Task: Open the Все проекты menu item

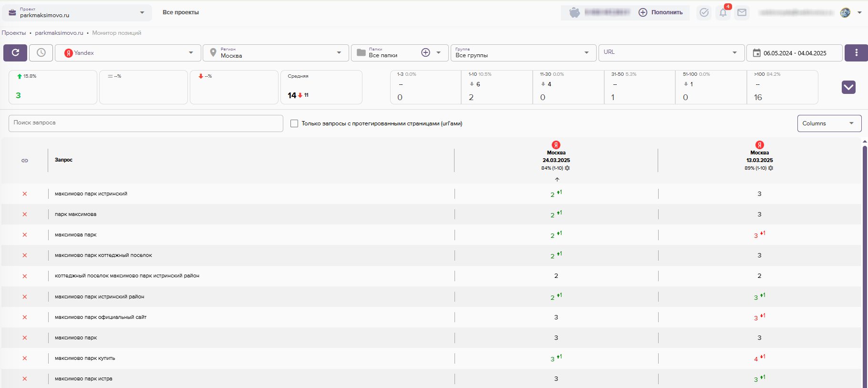Action: point(181,12)
